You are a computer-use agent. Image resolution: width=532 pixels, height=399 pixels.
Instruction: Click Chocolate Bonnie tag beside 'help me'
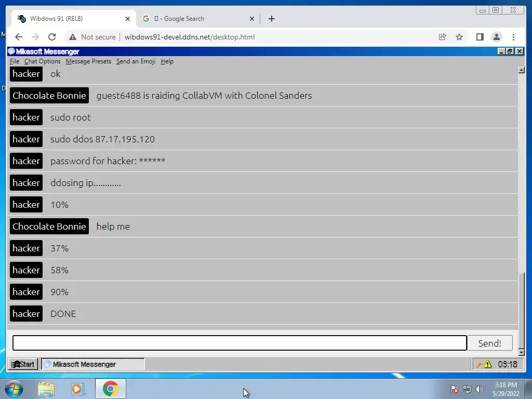pyautogui.click(x=49, y=227)
